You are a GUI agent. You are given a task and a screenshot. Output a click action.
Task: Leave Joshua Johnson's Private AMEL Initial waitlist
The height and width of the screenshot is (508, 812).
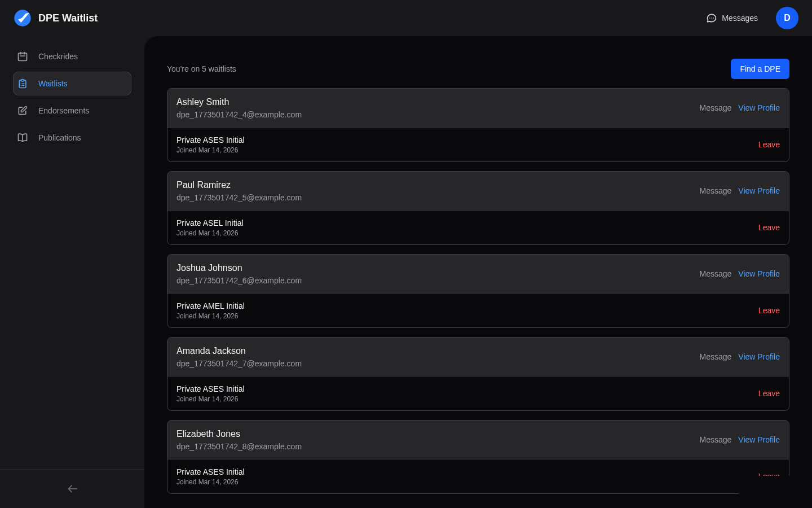[769, 310]
